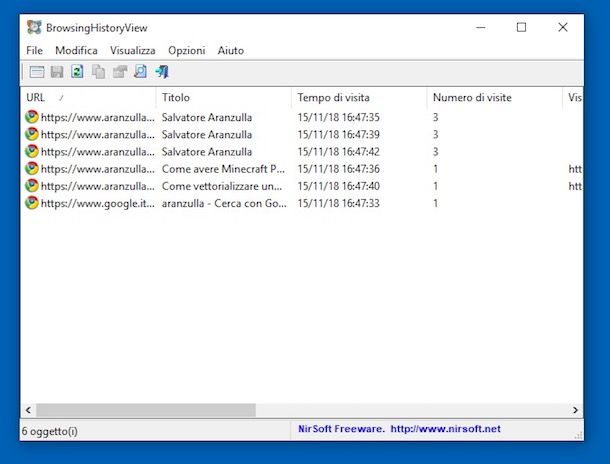
Task: Click the visit time 15/11/18 16:47:36
Action: click(x=338, y=169)
